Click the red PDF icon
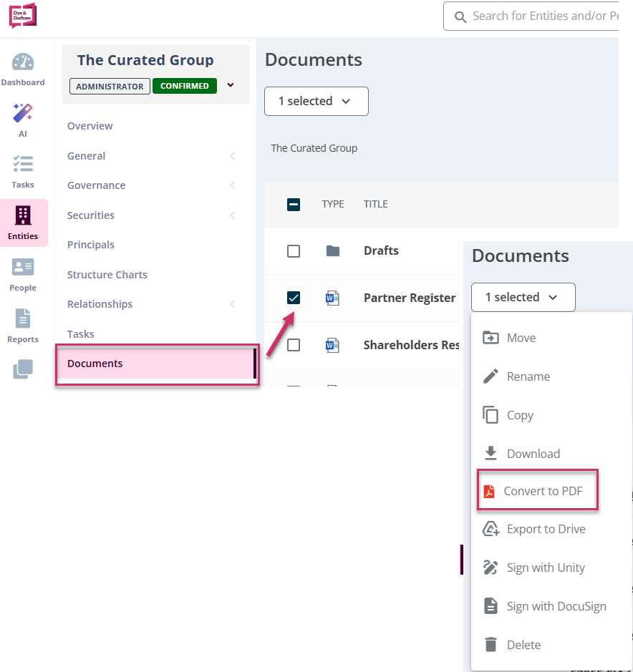The image size is (633, 672). 489,491
